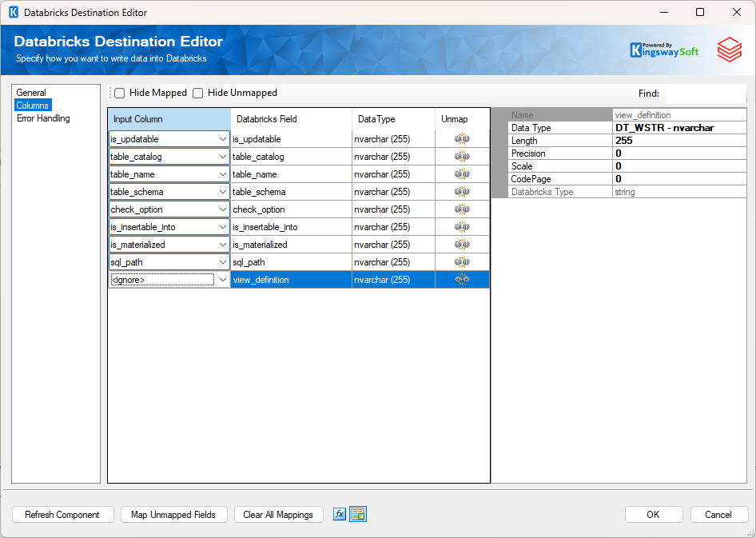Click the KingswaySoft logo

coord(664,50)
